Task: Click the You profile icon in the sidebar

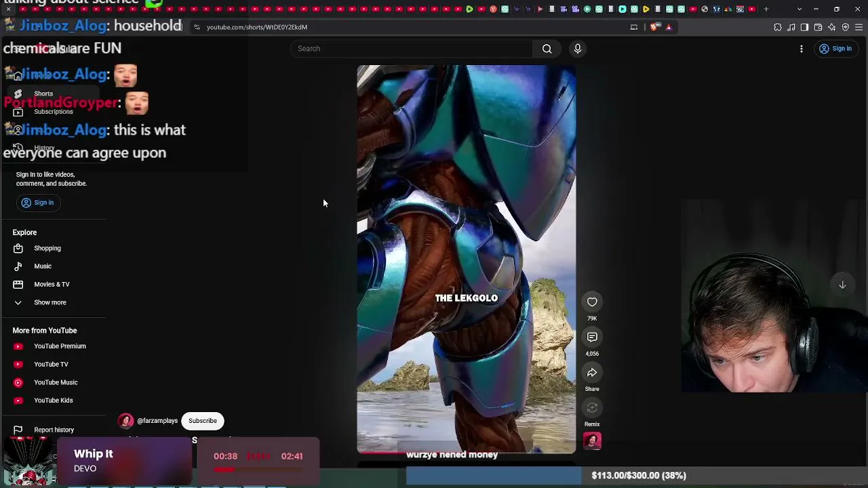Action: pos(18,130)
